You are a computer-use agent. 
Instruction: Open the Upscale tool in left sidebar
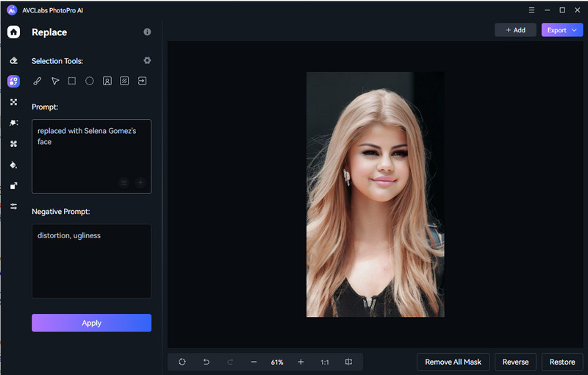point(13,185)
